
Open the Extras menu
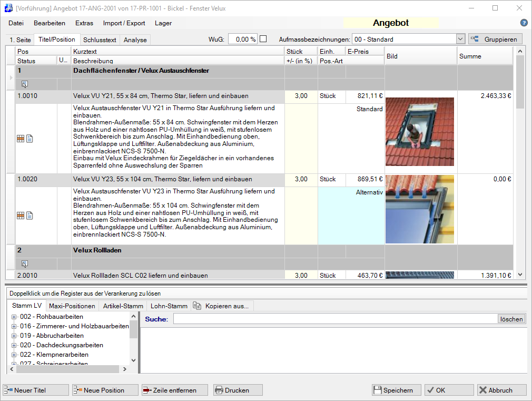[x=84, y=23]
